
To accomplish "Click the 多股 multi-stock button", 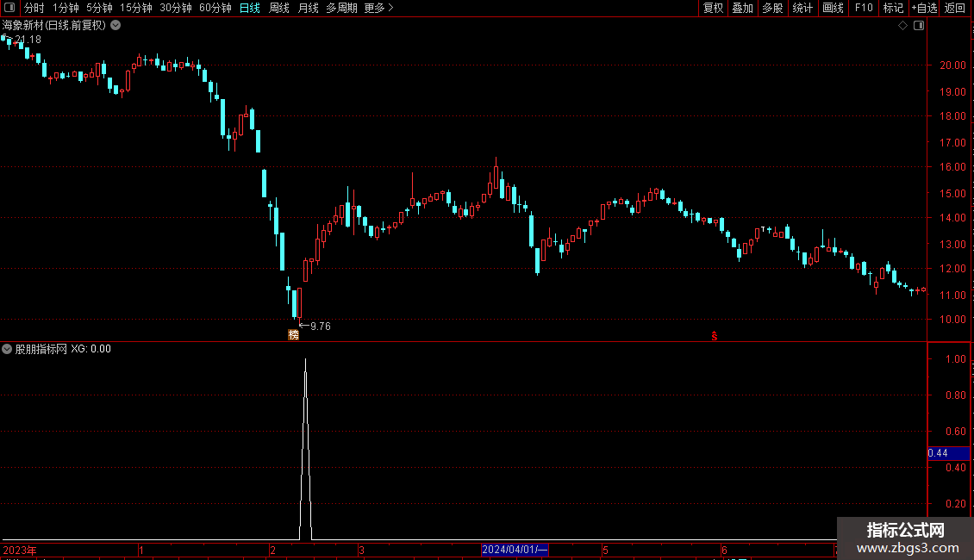I will 773,8.
